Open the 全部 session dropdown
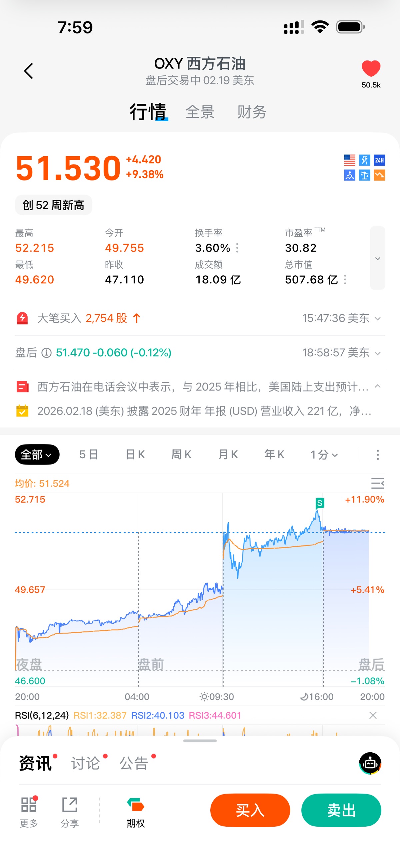The height and width of the screenshot is (868, 400). [37, 455]
